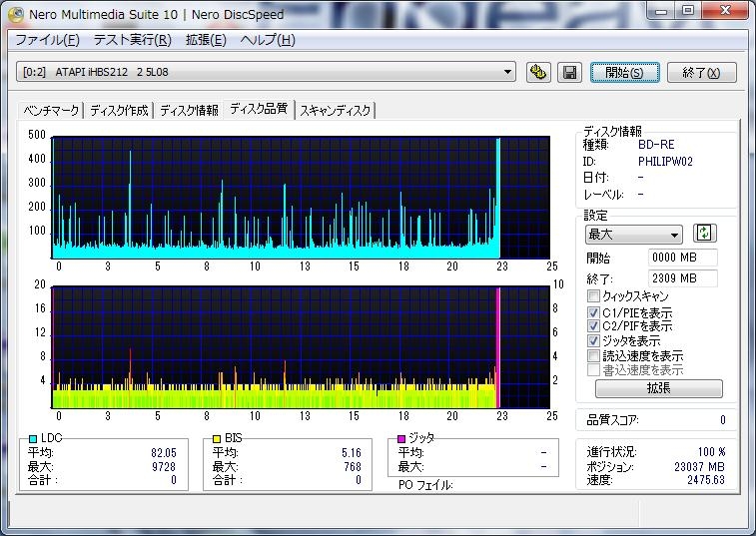
Task: Click the save floppy disk icon
Action: tap(569, 72)
